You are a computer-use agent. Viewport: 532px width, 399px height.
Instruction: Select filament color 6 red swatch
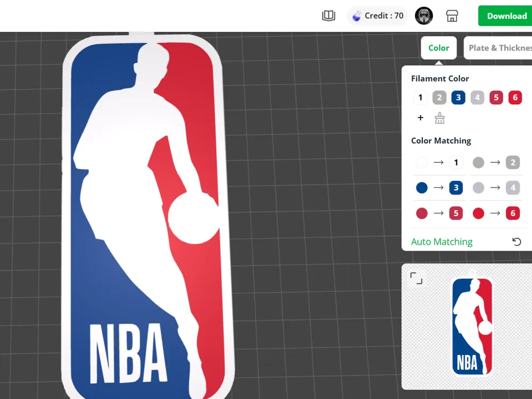pyautogui.click(x=515, y=98)
